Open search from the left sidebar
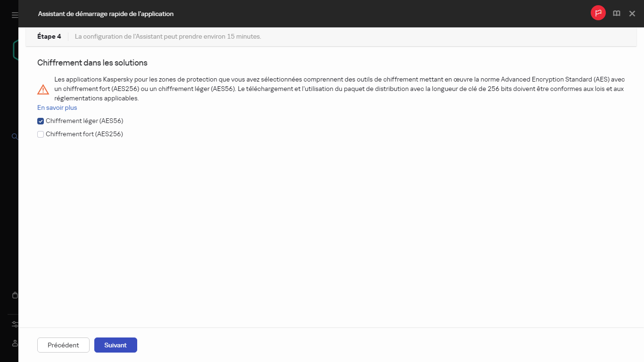Image resolution: width=644 pixels, height=362 pixels. [14, 136]
